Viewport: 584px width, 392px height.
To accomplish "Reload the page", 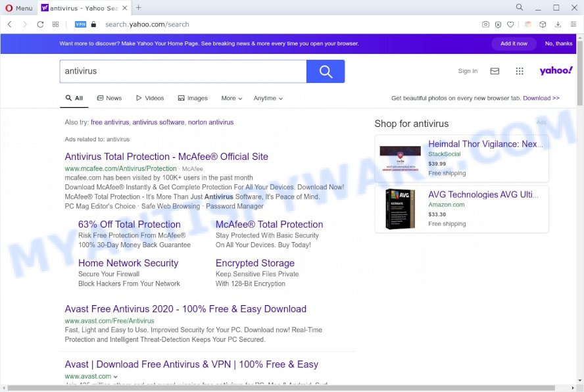I will tap(40, 24).
